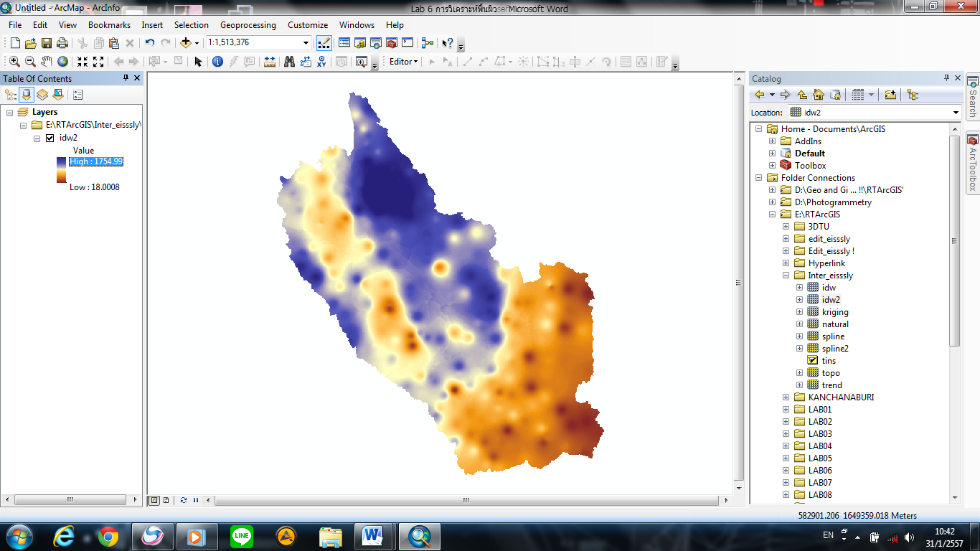This screenshot has height=551, width=980.
Task: Click the idw2 color ramp in legend
Action: pos(61,169)
